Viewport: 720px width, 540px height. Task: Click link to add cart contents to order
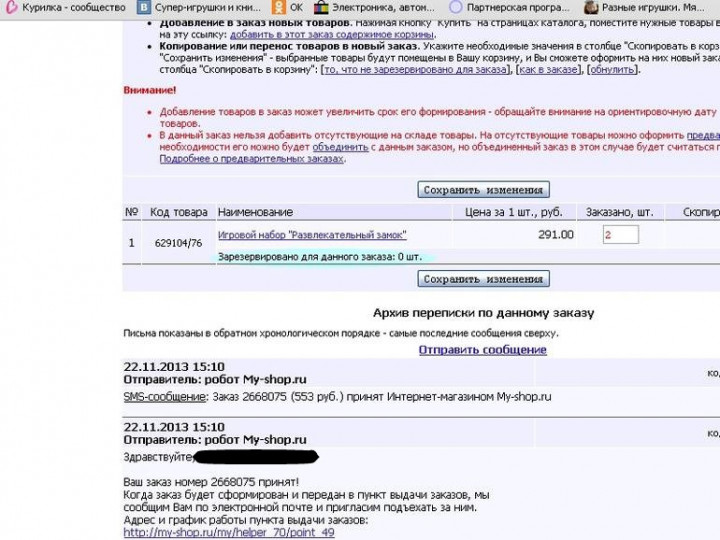tap(332, 34)
